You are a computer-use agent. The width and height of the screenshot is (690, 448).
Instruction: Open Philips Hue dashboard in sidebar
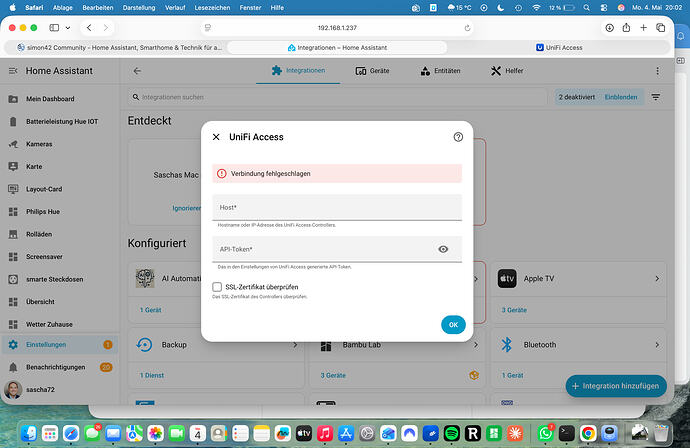pyautogui.click(x=59, y=212)
